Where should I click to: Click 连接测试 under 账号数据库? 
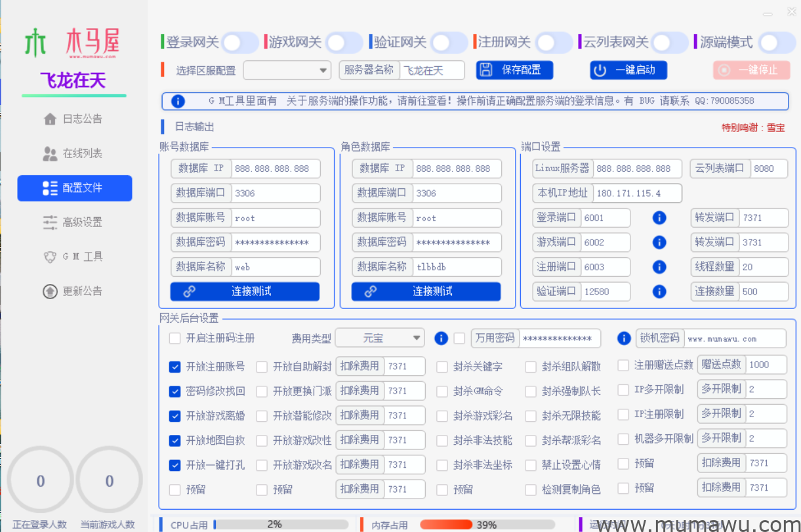[245, 291]
